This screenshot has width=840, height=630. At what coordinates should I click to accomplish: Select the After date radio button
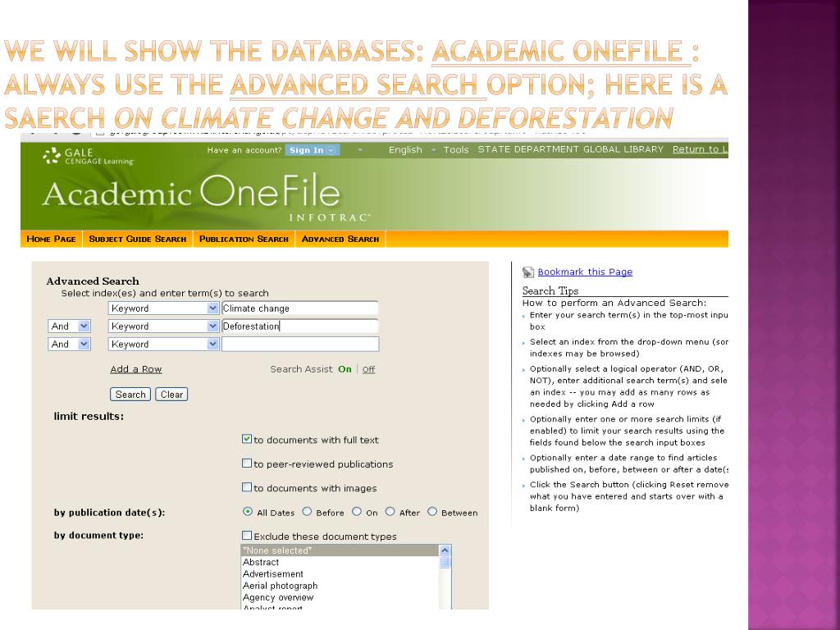pyautogui.click(x=390, y=512)
